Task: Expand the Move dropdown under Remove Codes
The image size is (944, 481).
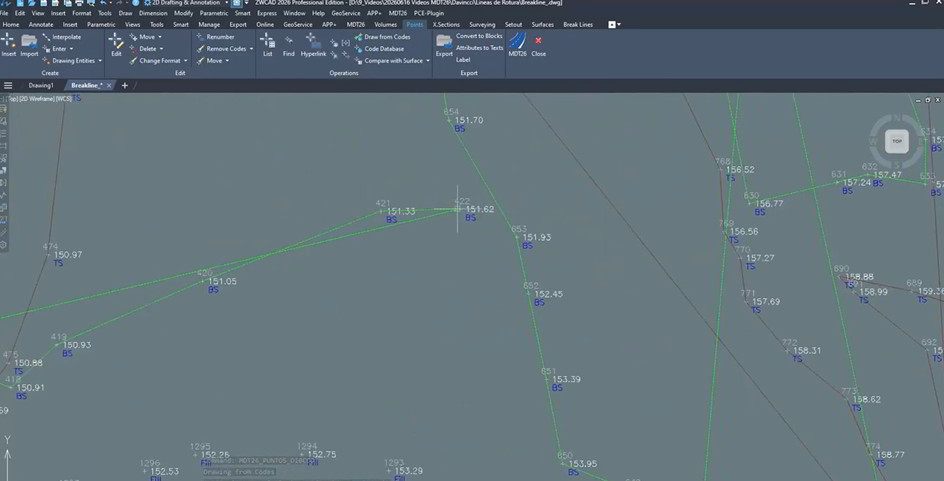Action: [x=228, y=61]
